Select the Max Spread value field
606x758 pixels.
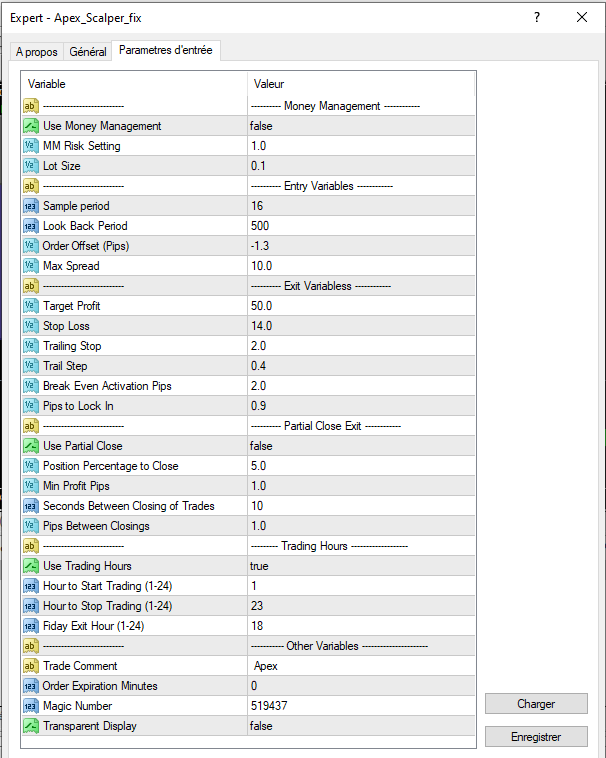click(360, 266)
